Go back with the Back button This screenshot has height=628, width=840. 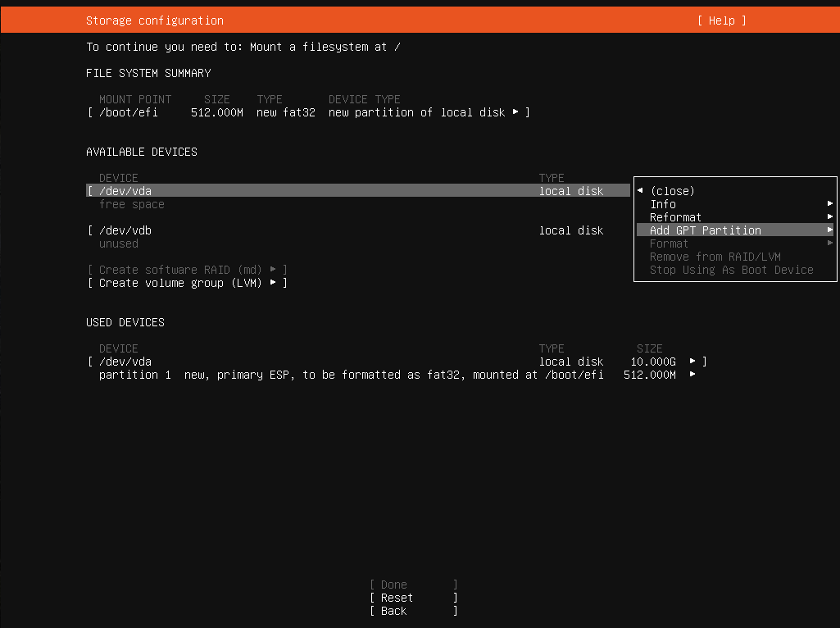click(x=393, y=611)
